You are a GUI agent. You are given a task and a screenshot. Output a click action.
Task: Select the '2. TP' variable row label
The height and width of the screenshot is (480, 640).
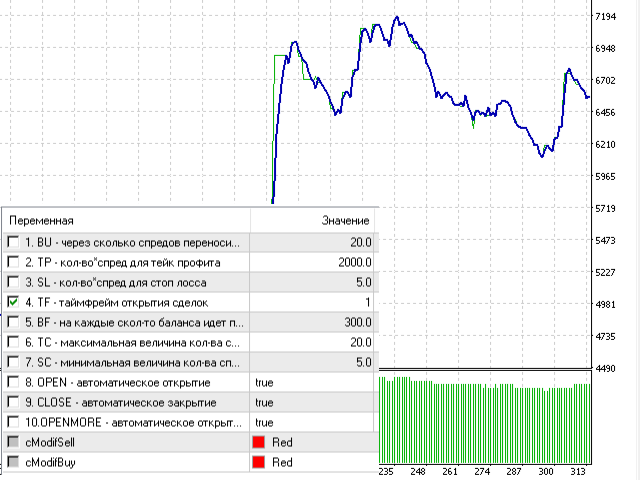[x=123, y=262]
